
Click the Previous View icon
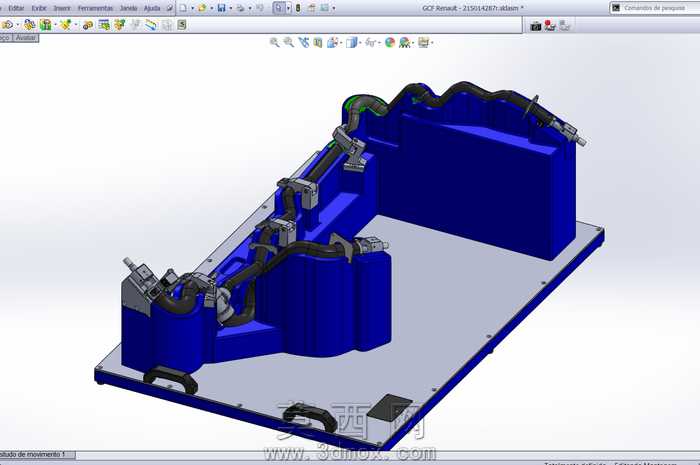[x=304, y=42]
